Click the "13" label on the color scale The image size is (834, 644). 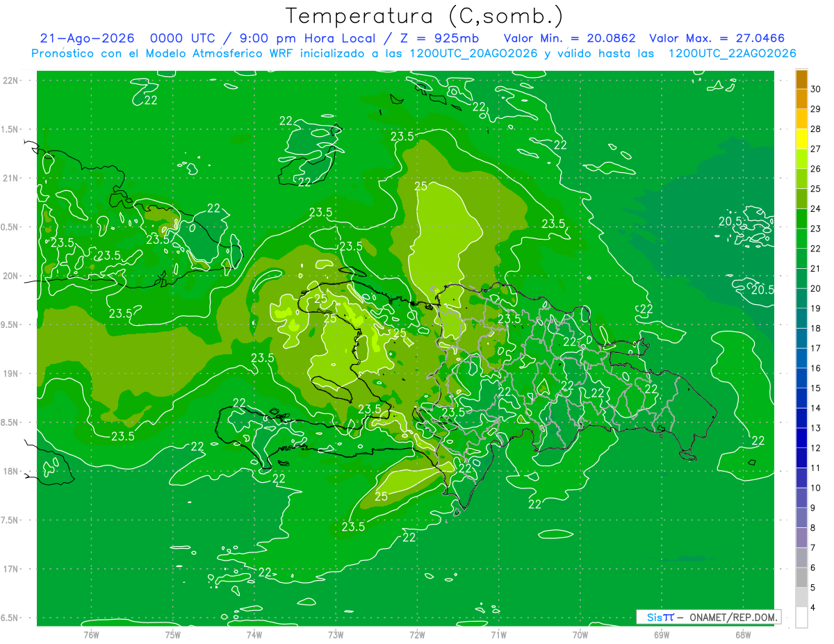click(x=816, y=428)
